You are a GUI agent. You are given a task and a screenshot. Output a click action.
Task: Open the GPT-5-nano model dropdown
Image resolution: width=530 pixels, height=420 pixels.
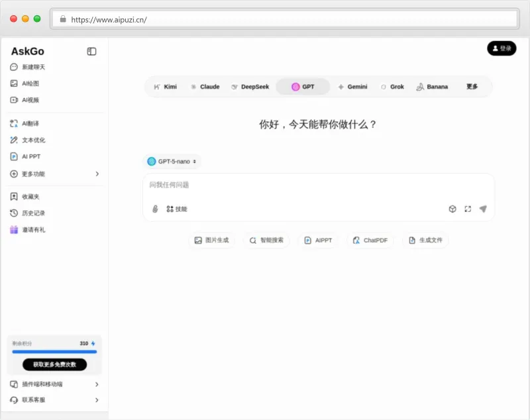(172, 162)
